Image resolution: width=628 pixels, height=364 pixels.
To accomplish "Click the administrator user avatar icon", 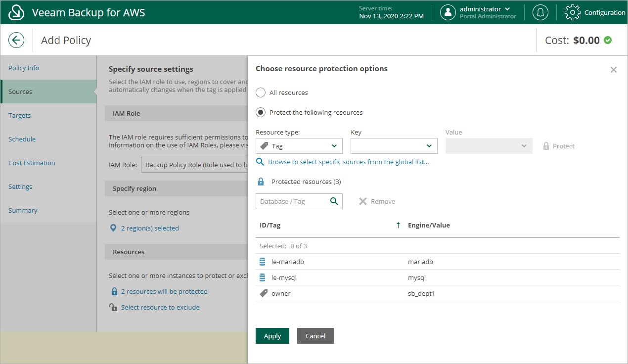I will 448,12.
